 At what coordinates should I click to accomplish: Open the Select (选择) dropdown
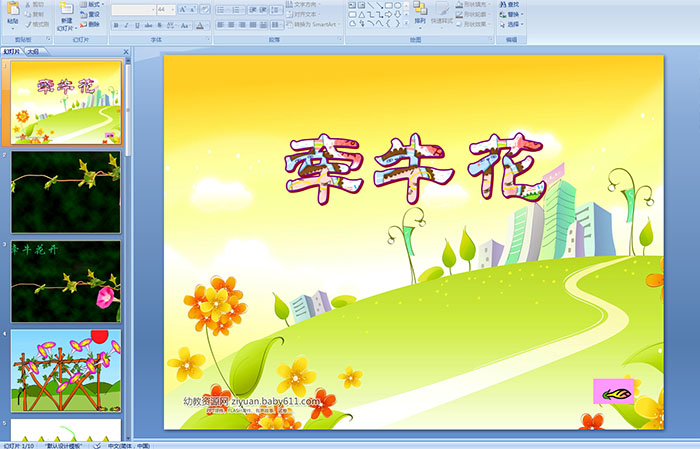(x=511, y=24)
